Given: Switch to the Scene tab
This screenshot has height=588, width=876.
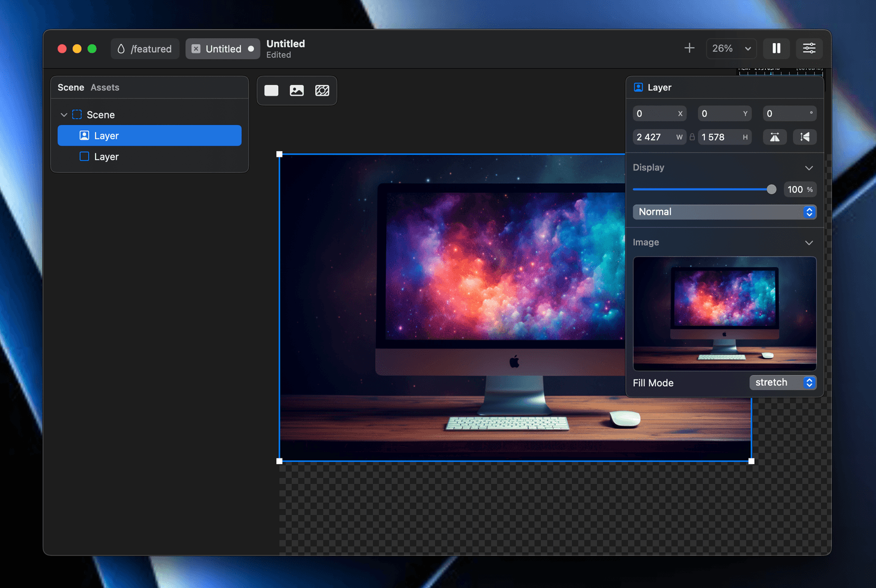Looking at the screenshot, I should click(71, 88).
